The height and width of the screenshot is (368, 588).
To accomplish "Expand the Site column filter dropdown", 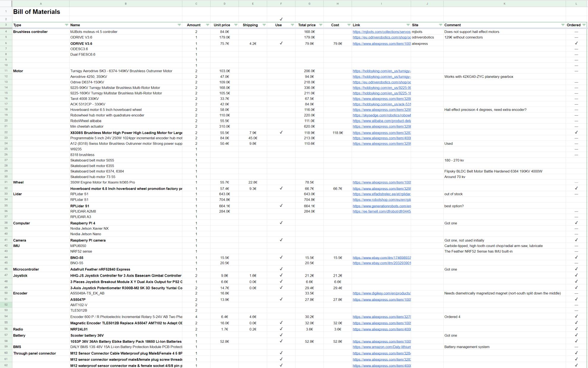I will (440, 25).
